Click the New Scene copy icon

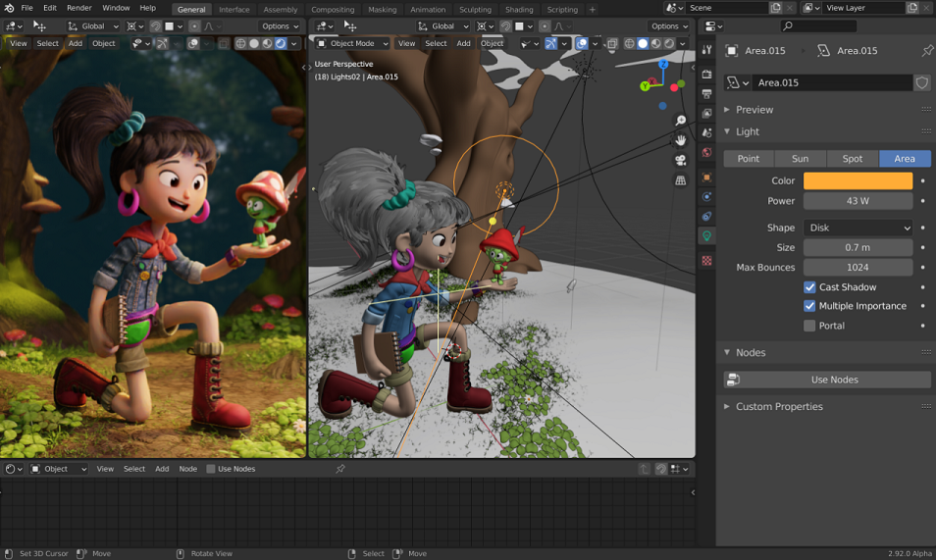[775, 8]
